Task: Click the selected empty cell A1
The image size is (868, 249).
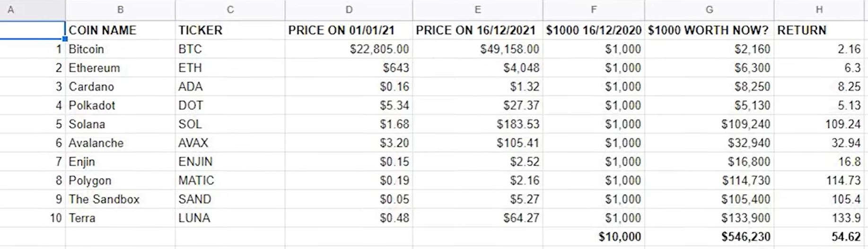Action: pyautogui.click(x=32, y=30)
